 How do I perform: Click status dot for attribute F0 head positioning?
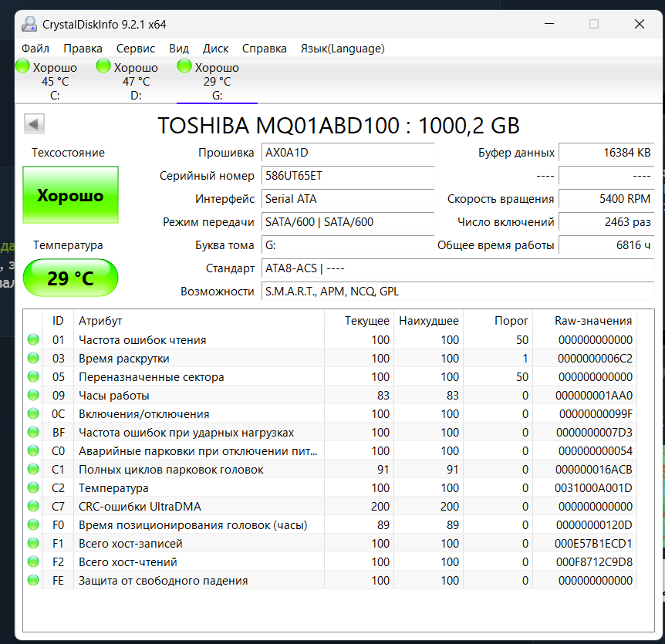[x=33, y=525]
